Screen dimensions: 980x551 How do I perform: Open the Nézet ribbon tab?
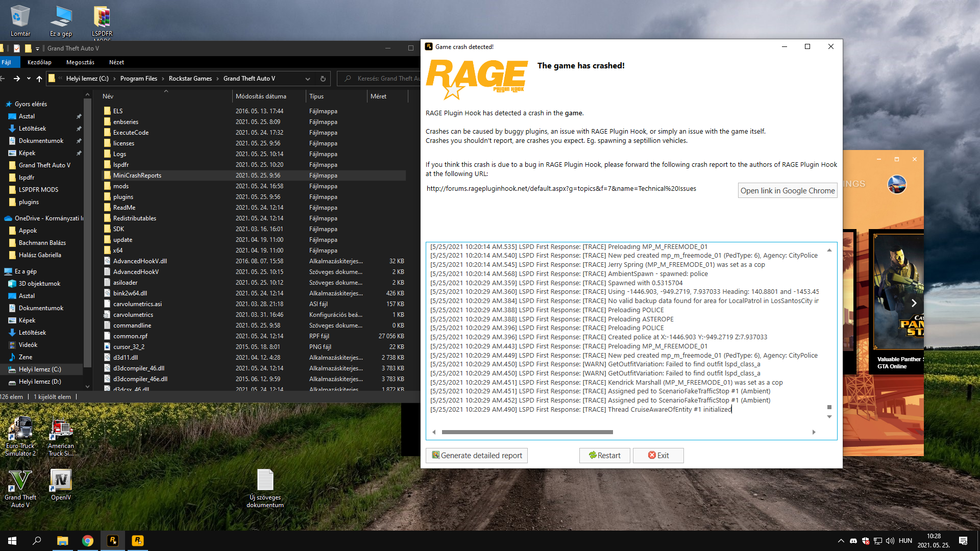click(116, 62)
